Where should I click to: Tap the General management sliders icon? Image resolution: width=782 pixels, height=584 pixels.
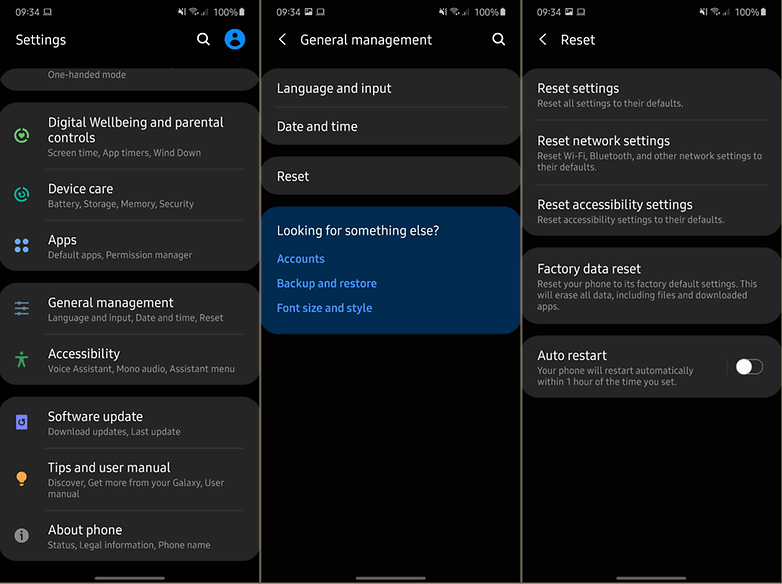click(x=22, y=309)
